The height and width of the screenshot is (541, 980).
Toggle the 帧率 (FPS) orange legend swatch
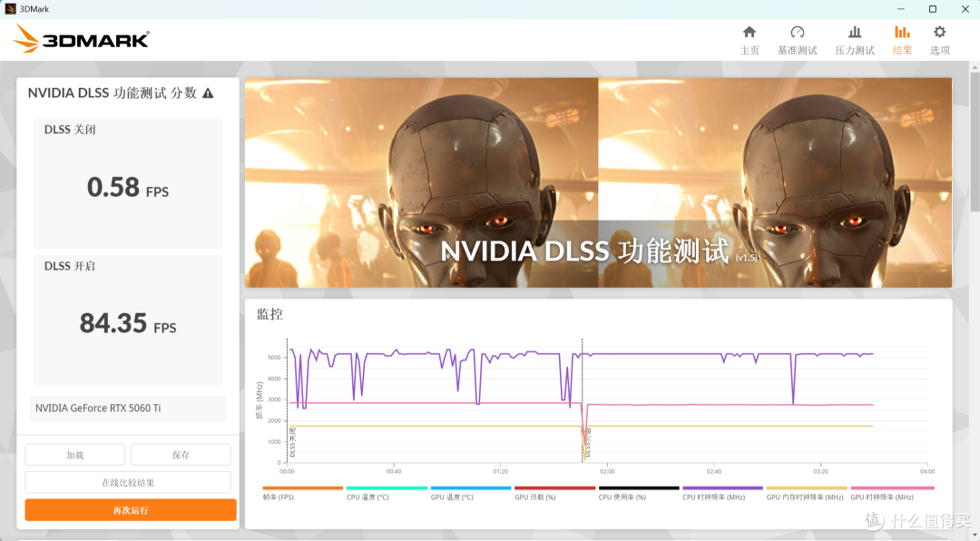click(302, 487)
